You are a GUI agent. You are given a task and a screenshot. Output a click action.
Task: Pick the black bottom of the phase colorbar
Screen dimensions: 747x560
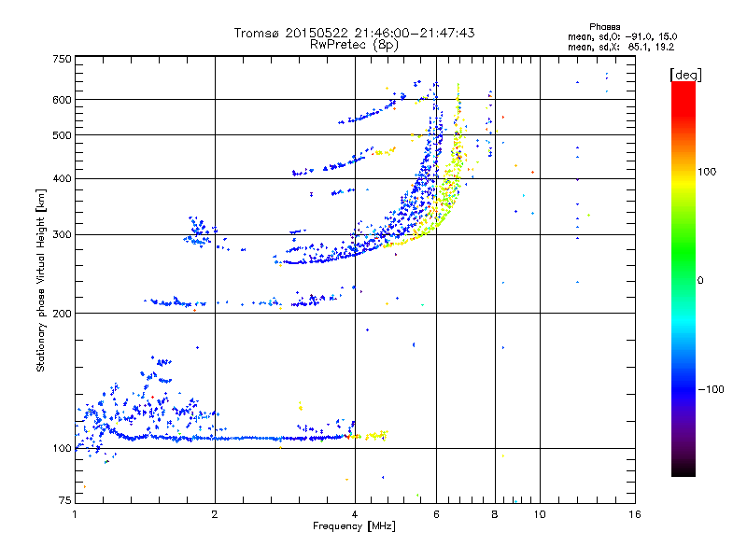684,469
